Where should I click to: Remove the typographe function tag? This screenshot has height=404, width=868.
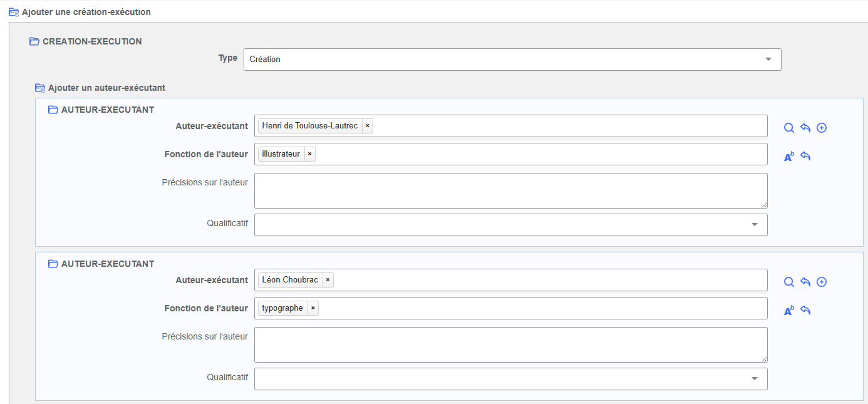point(313,308)
